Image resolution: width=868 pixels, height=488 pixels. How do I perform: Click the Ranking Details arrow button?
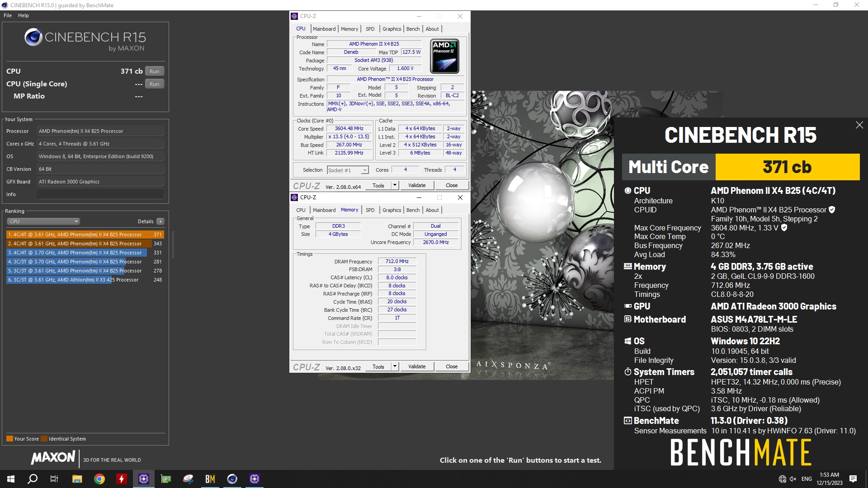point(160,221)
